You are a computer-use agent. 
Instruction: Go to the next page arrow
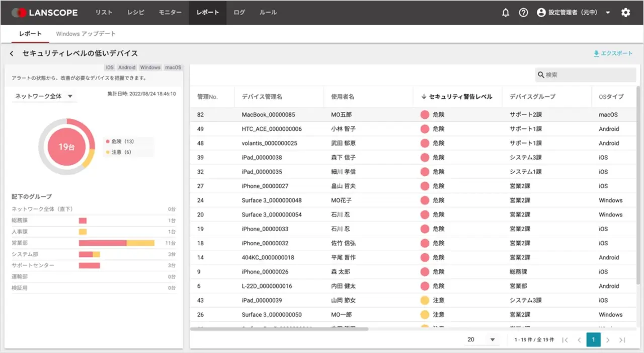[x=608, y=340]
